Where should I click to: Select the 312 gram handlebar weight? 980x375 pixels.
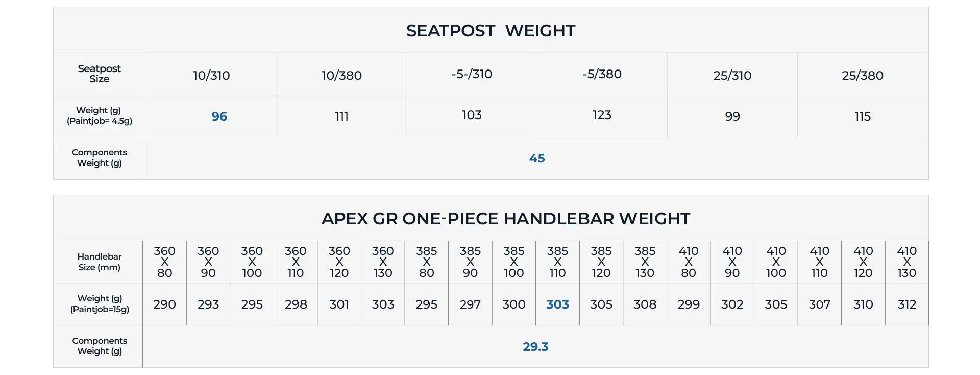907,304
